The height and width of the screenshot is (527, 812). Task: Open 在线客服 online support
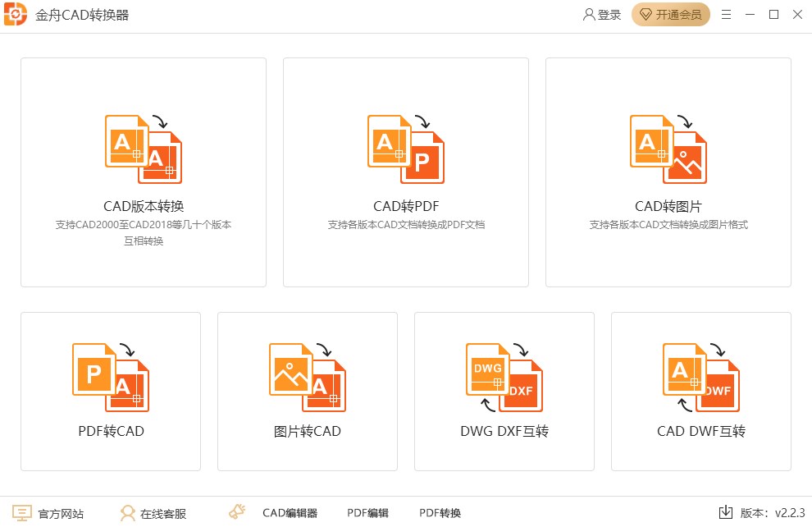[153, 513]
